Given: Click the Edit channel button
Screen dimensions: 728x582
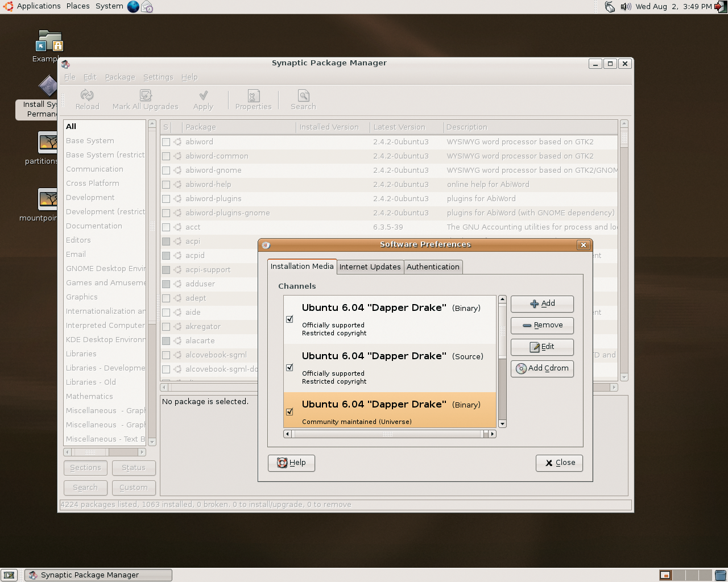Looking at the screenshot, I should (x=542, y=347).
